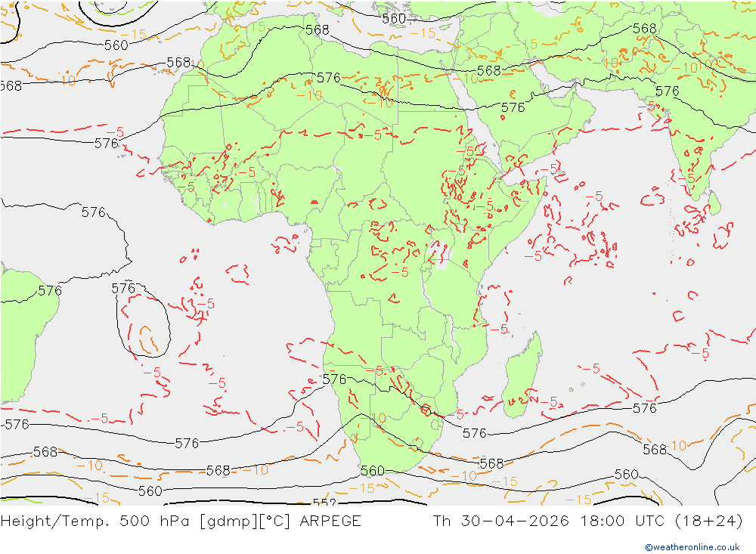Click the -15 temperature label over Morocco

(255, 27)
